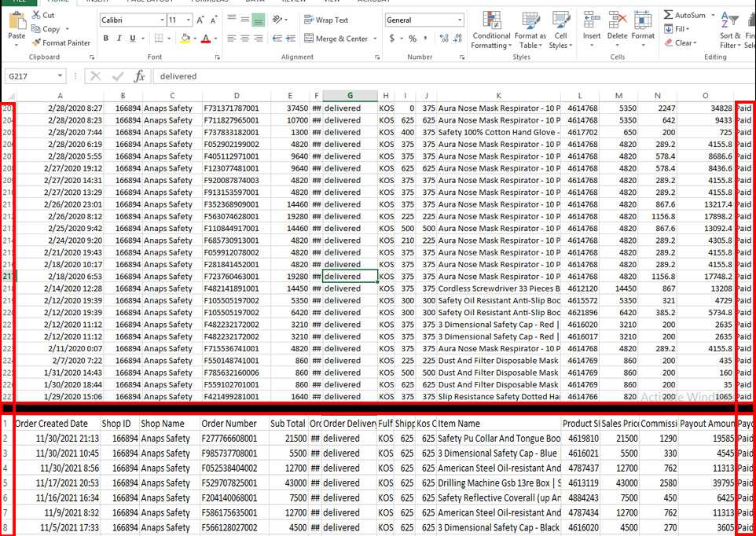This screenshot has height=536, width=756.
Task: Apply Comma Style format
Action: coord(425,39)
